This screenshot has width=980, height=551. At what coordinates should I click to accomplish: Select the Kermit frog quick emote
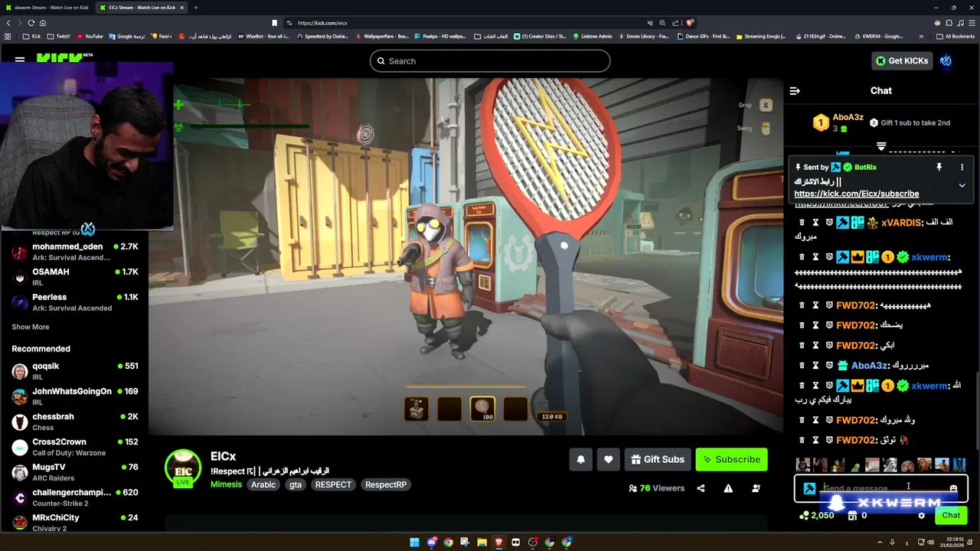click(x=854, y=465)
